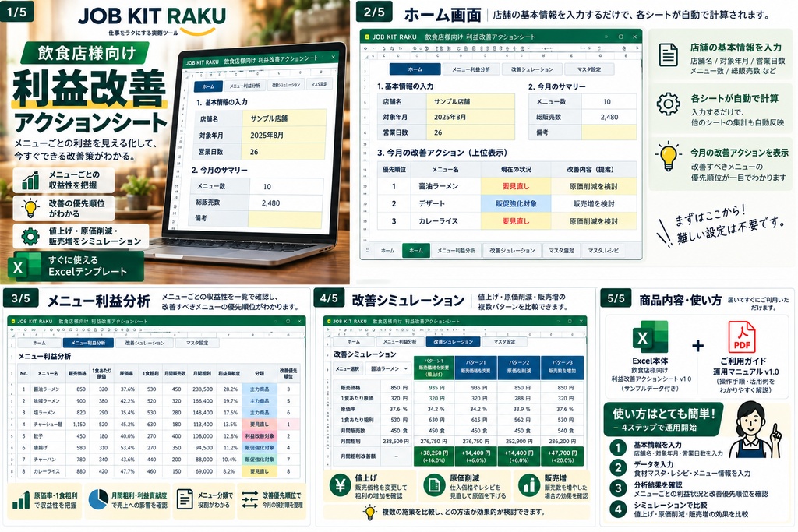
Task: Click the yen icon beside 値上げ
Action: click(x=340, y=486)
